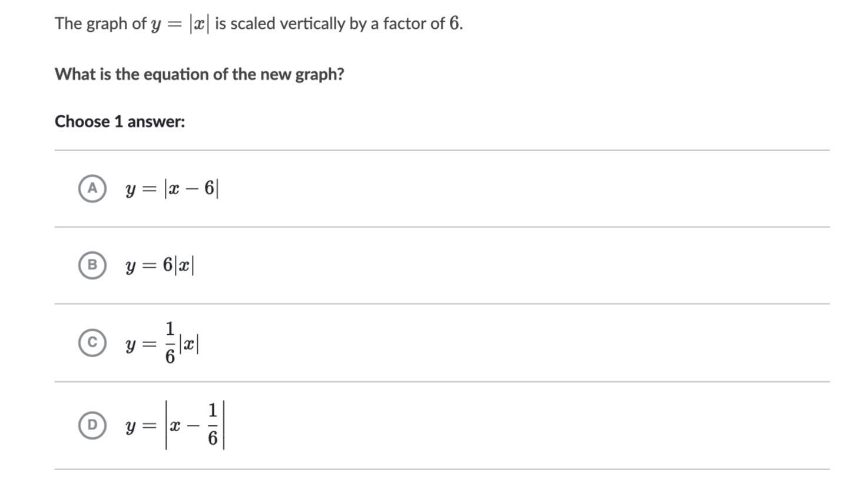868x486 pixels.
Task: Select answer choice A radio button
Action: (92, 188)
